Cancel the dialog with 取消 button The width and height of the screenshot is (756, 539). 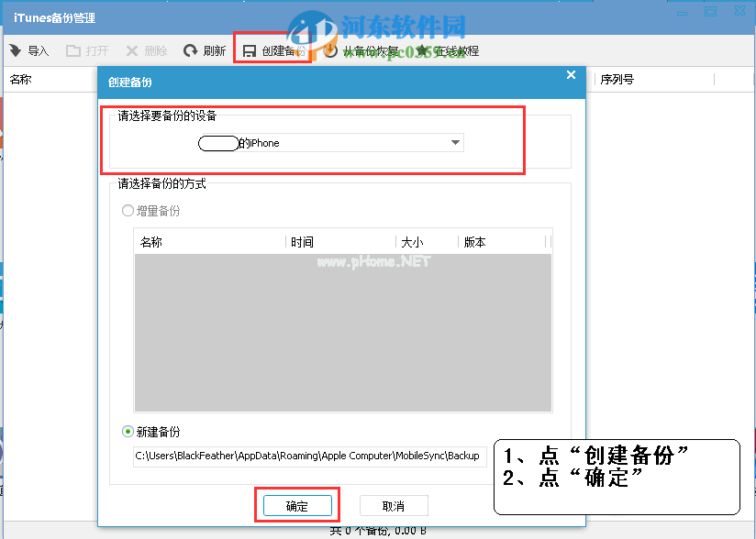pos(394,505)
